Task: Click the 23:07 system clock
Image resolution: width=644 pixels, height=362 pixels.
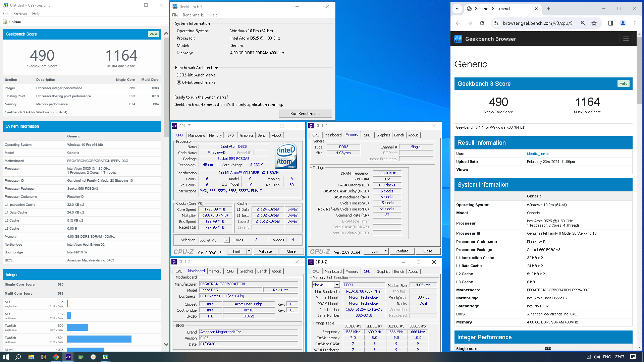Action: pos(620,357)
